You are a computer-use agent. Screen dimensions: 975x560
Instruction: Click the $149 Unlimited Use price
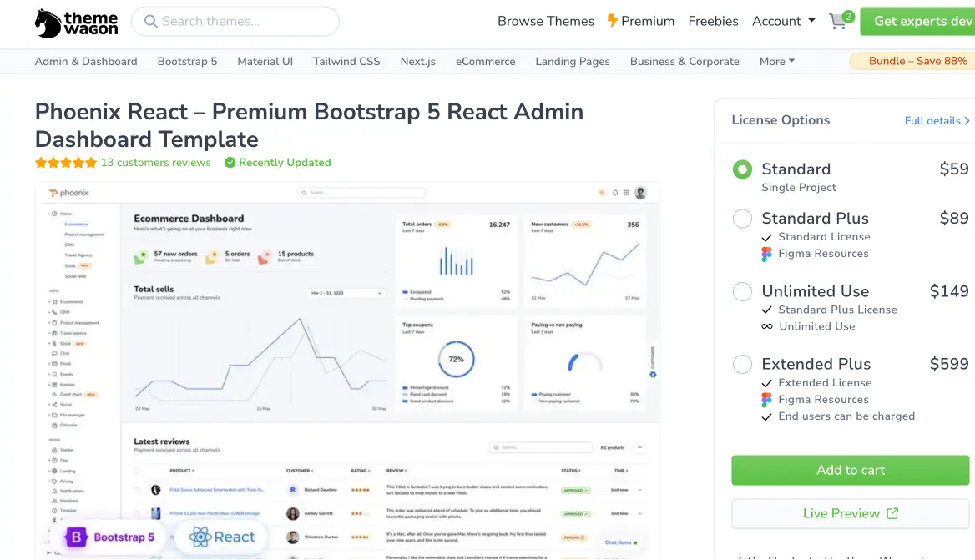click(x=949, y=291)
